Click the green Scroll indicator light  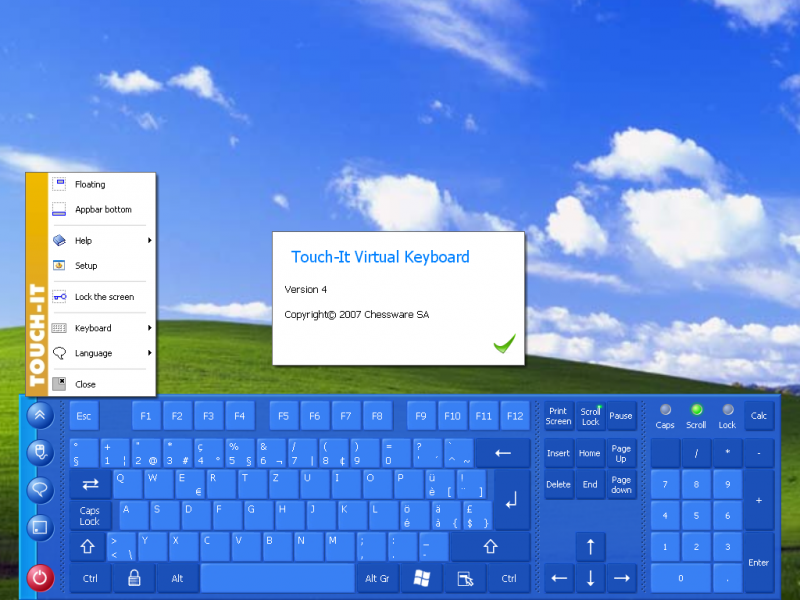(x=696, y=410)
